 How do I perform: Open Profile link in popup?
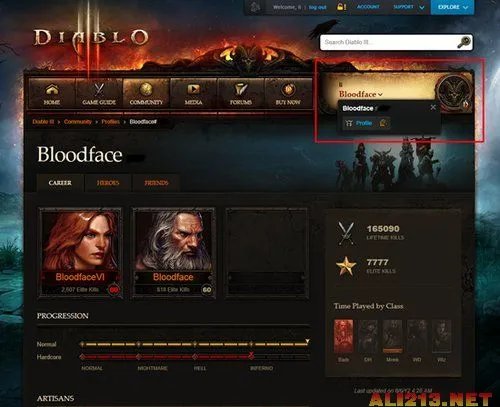[x=364, y=123]
